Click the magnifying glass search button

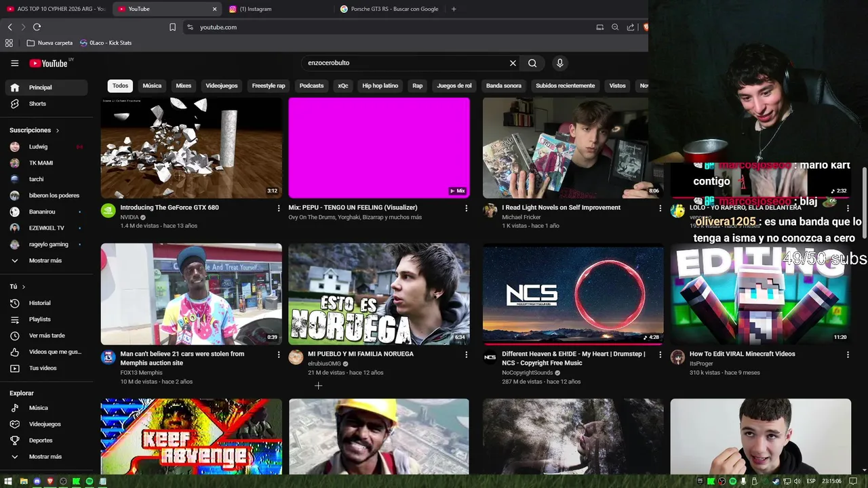point(532,63)
